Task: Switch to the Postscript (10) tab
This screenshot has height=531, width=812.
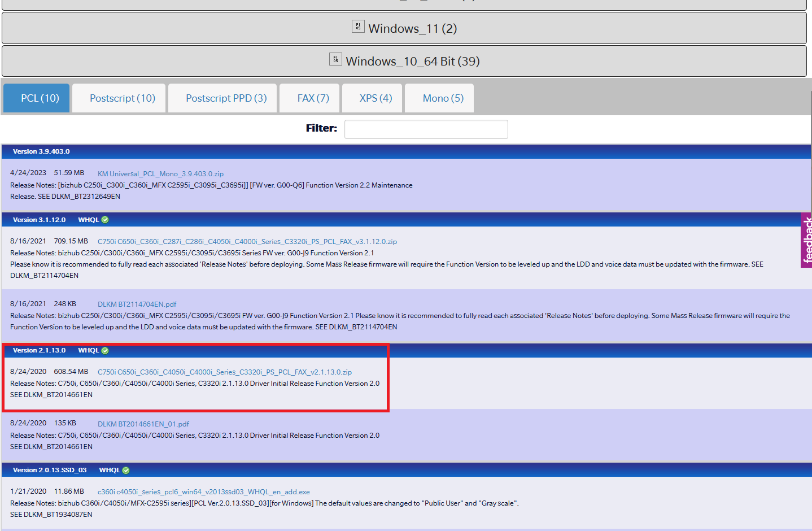Action: point(119,98)
